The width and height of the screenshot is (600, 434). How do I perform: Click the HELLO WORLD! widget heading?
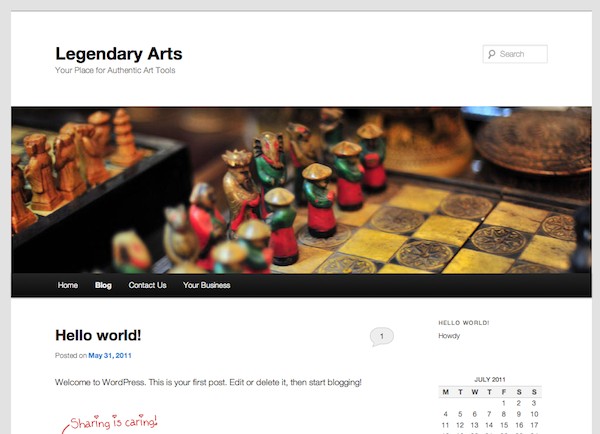pyautogui.click(x=464, y=323)
